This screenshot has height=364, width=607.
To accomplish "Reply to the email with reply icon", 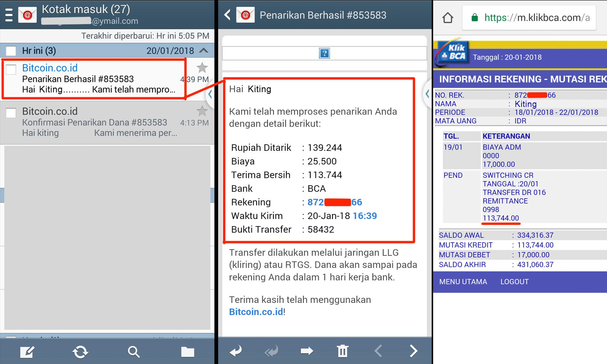I will [x=236, y=351].
